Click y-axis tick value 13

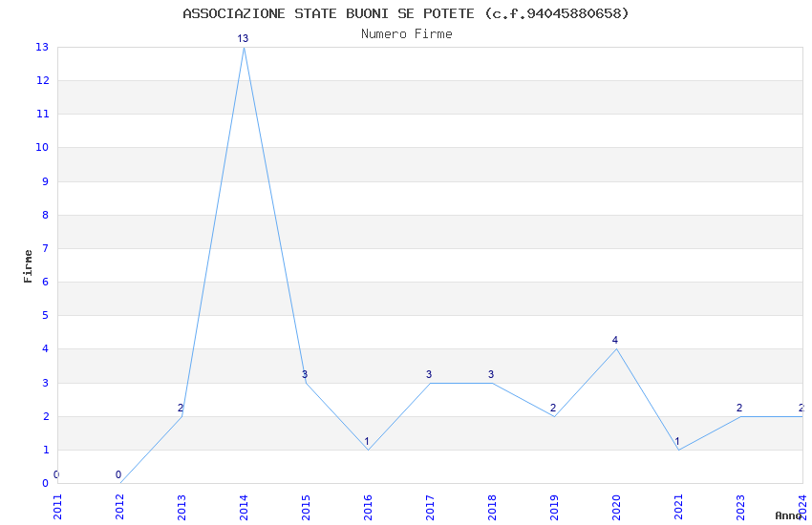click(x=42, y=47)
